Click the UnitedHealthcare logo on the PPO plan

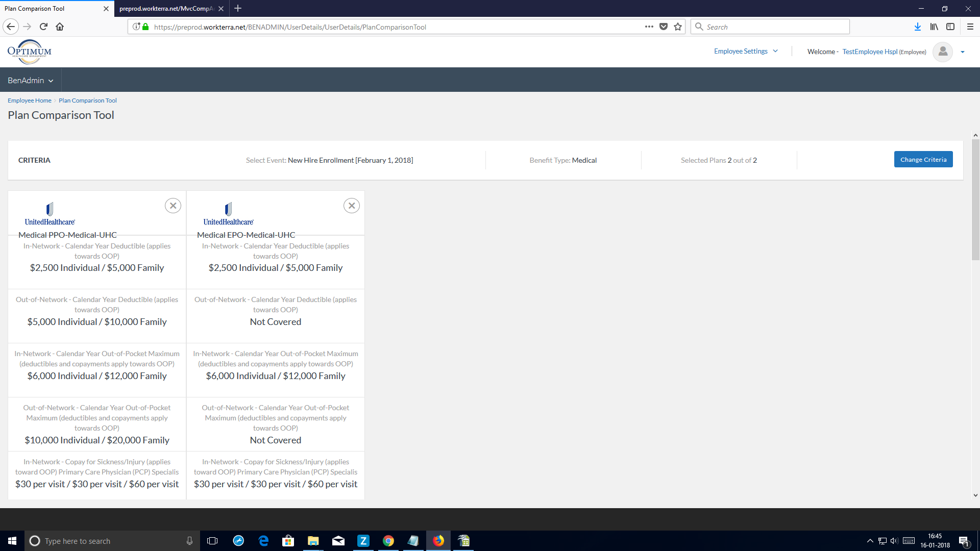pyautogui.click(x=50, y=213)
